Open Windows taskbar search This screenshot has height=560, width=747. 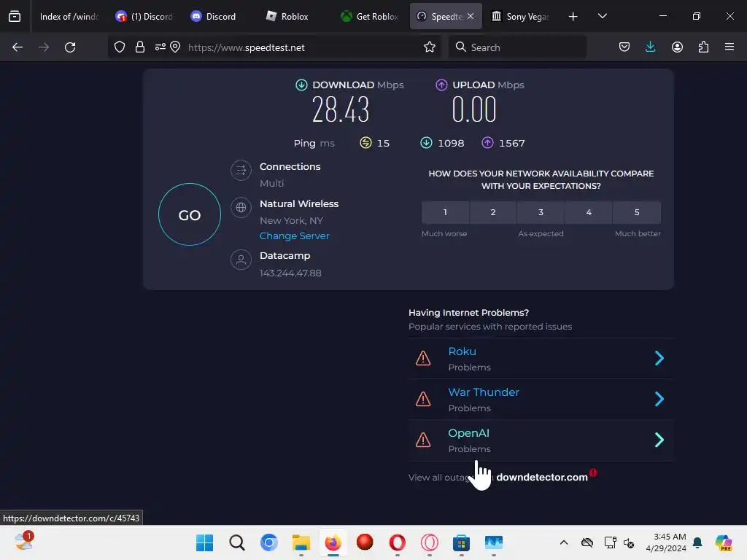coord(237,542)
